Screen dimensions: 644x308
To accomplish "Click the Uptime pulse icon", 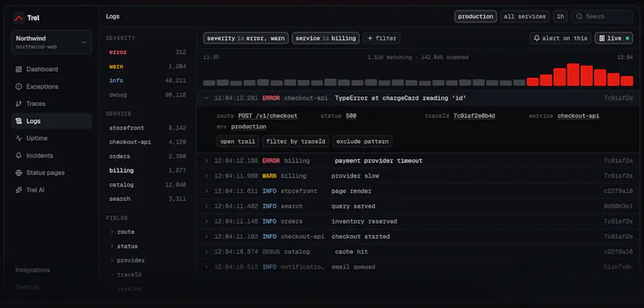I will click(x=19, y=138).
